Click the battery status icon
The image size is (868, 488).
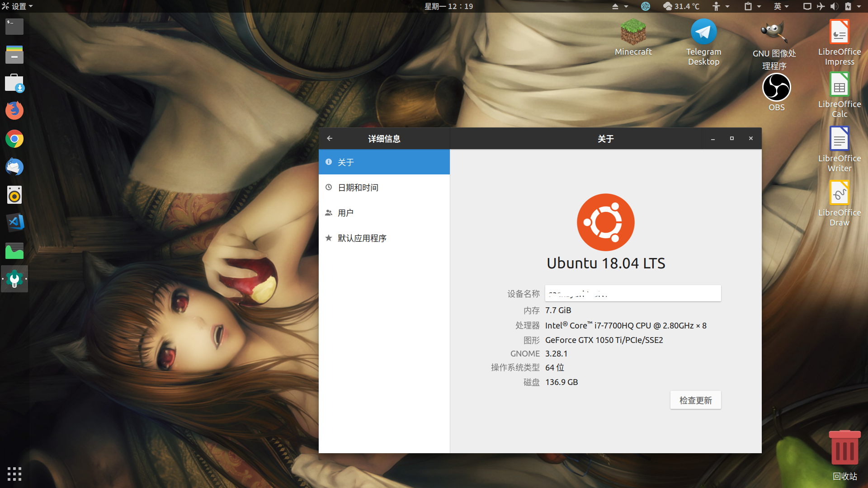[848, 6]
